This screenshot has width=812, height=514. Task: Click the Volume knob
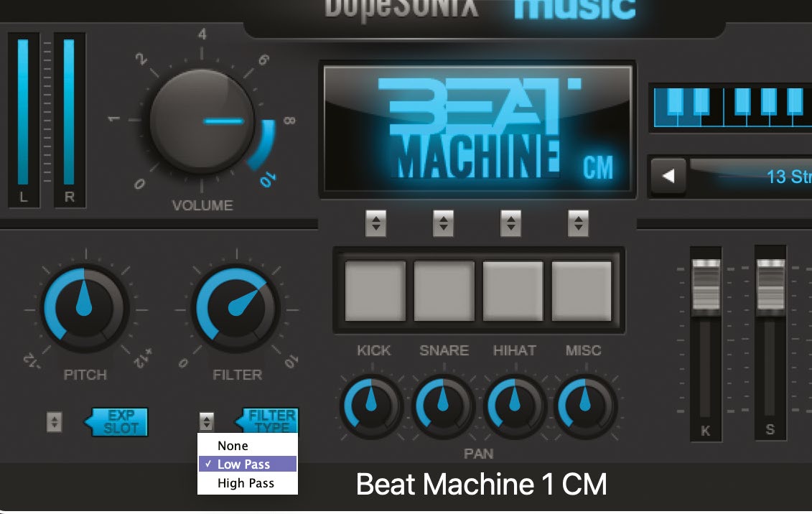coord(202,121)
